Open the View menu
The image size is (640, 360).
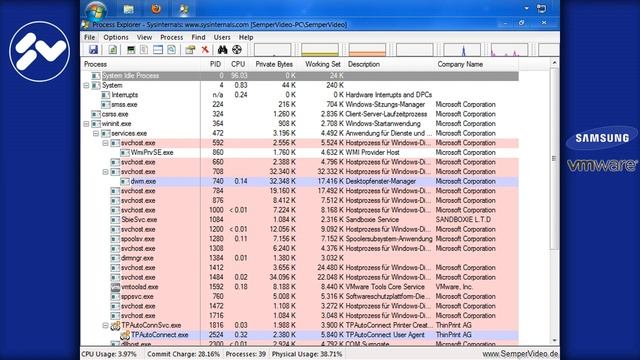click(x=144, y=37)
